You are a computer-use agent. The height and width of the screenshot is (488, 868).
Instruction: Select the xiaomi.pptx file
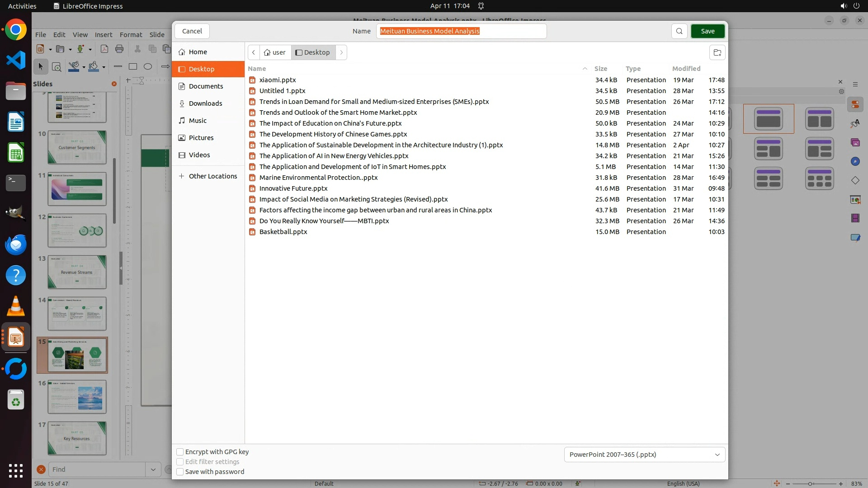click(x=278, y=80)
